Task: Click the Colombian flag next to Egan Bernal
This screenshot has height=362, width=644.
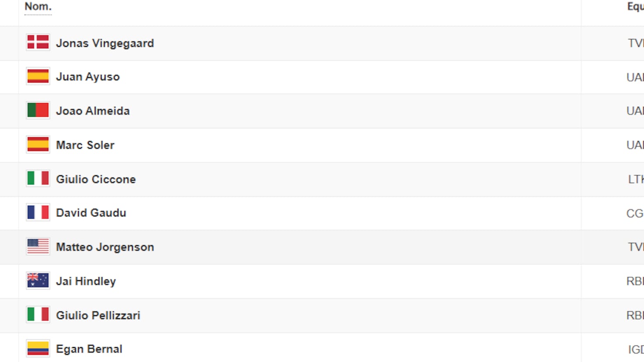Action: tap(38, 348)
